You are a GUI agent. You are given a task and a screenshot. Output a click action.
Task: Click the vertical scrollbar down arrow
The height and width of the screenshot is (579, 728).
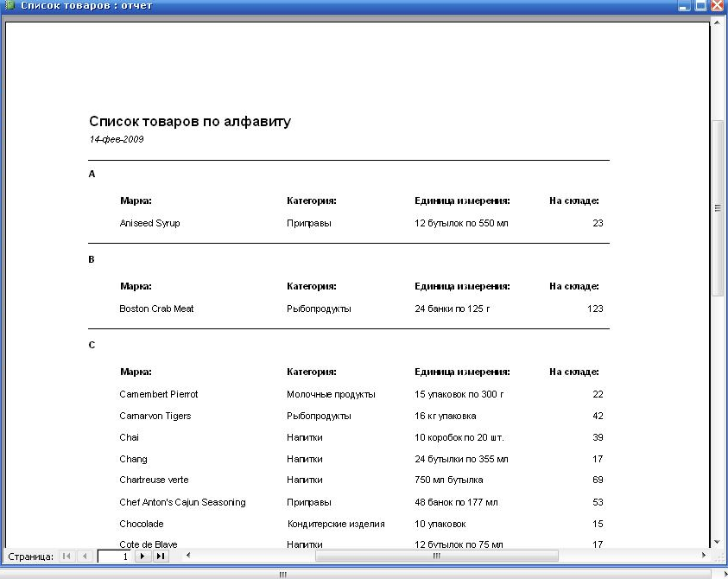point(717,542)
